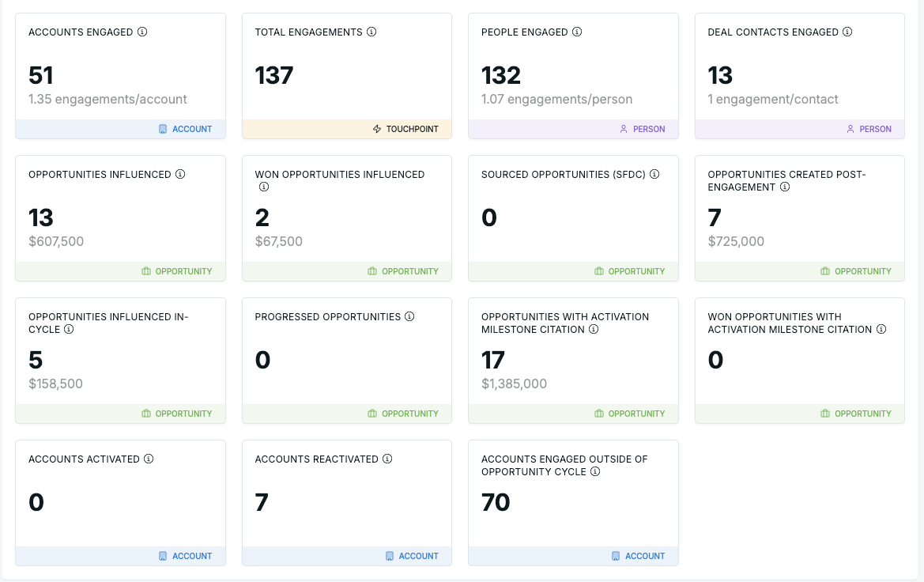Click info icon next to Sourced Opportunities (SFDC)

654,174
